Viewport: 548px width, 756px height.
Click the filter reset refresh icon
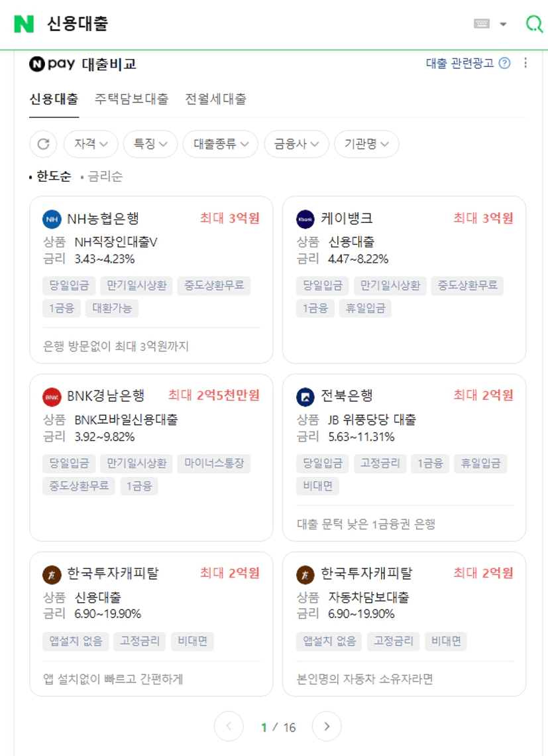pos(43,144)
